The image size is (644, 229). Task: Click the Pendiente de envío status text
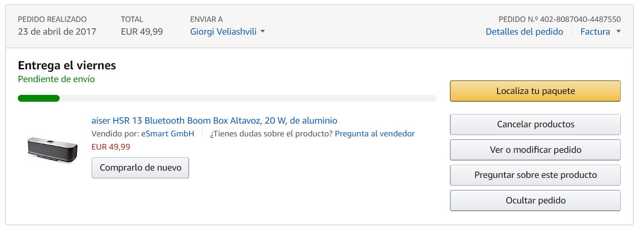pyautogui.click(x=57, y=79)
